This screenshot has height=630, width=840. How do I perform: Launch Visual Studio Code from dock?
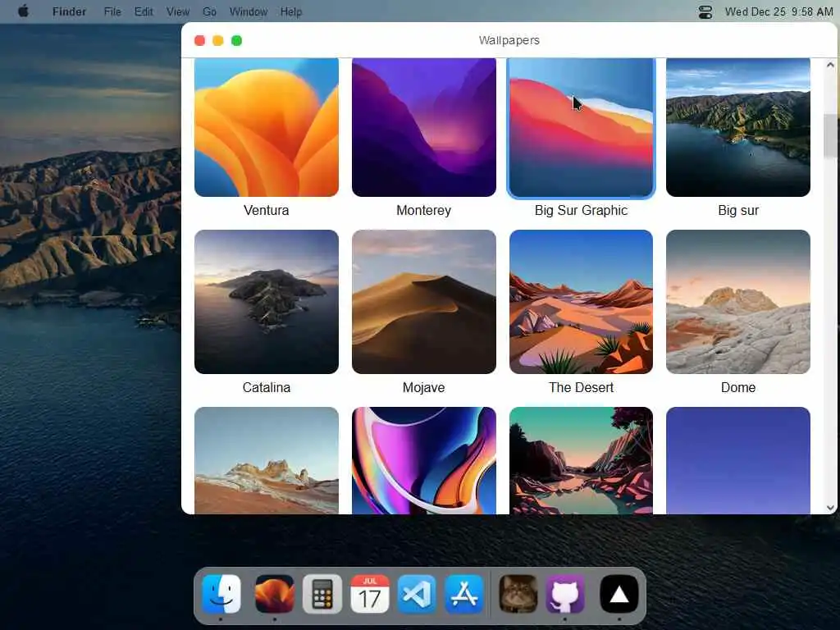pos(417,594)
